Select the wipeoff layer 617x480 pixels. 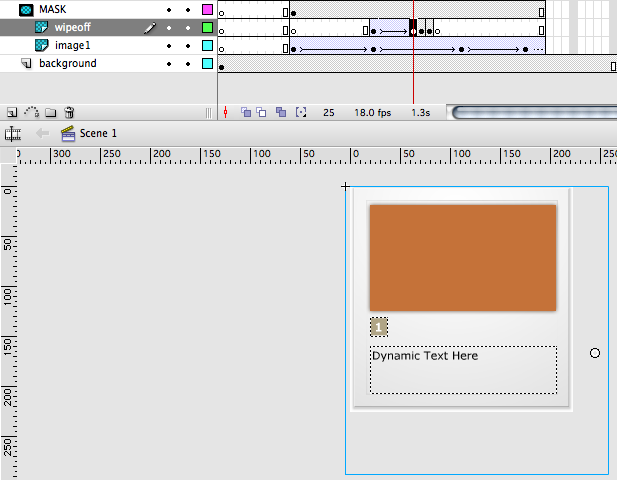[108, 28]
